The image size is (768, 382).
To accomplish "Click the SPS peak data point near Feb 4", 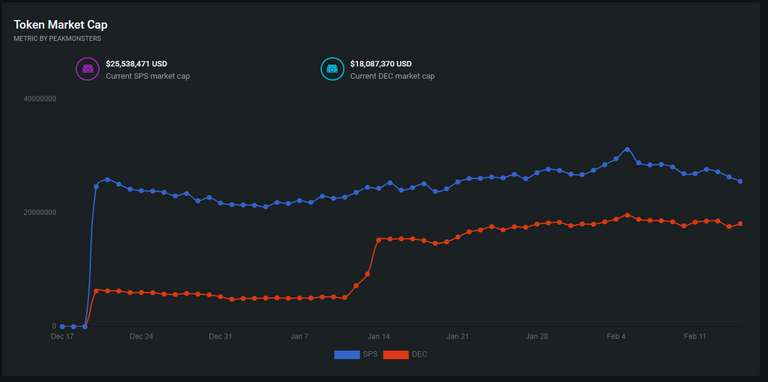I will [x=627, y=149].
